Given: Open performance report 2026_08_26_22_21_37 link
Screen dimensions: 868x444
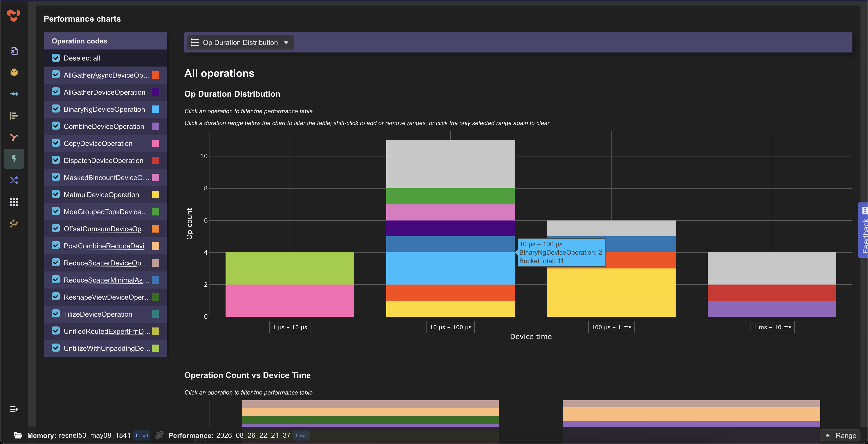Looking at the screenshot, I should click(x=253, y=435).
